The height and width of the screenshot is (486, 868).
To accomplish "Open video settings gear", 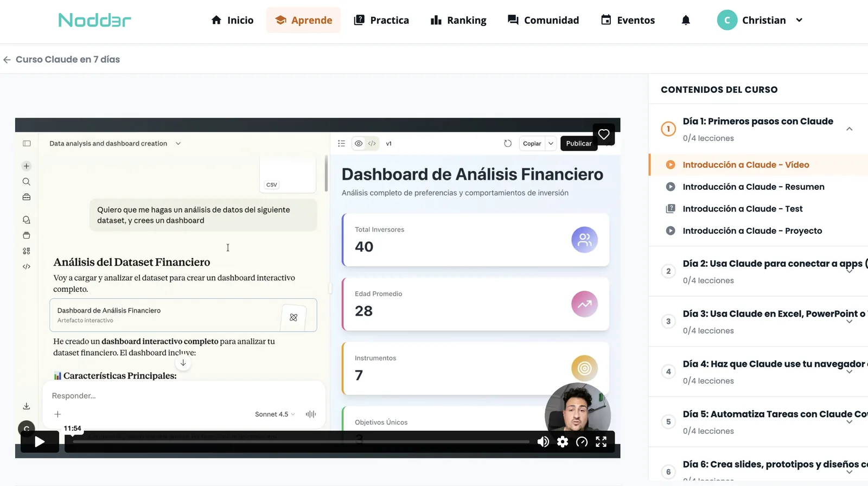I will [563, 442].
